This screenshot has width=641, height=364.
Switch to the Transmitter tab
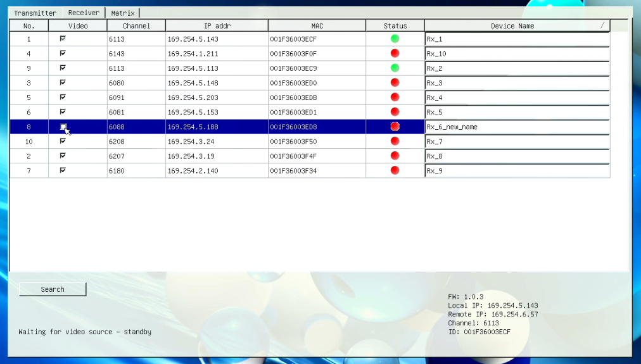35,13
